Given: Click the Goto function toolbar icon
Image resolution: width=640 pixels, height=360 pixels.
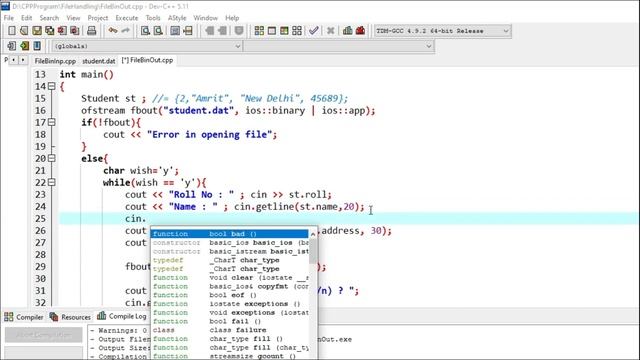Looking at the screenshot, I should click(x=175, y=31).
